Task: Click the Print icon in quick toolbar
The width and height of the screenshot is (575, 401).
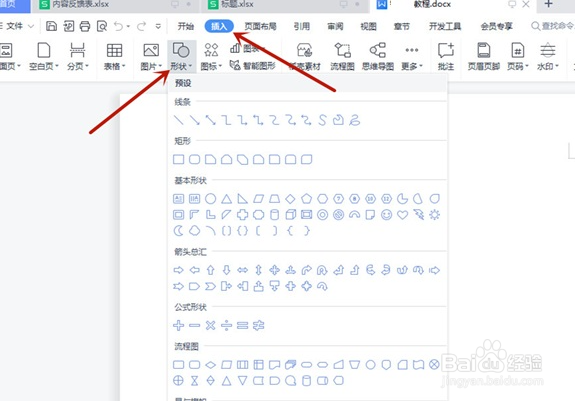Action: [x=85, y=26]
